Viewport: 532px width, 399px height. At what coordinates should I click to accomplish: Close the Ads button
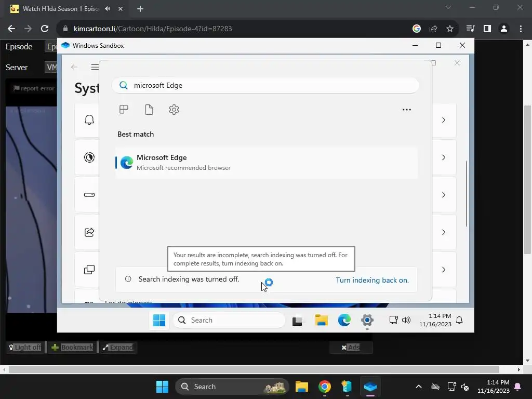point(351,347)
